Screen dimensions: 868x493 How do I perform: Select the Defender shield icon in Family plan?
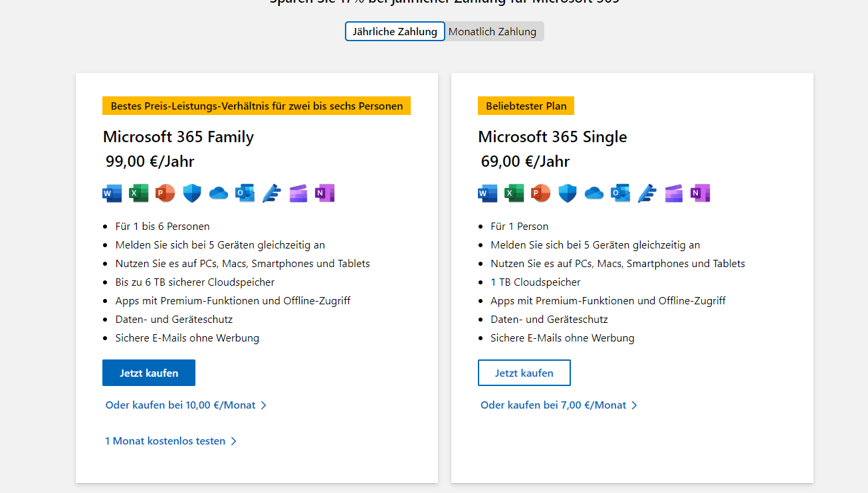192,193
